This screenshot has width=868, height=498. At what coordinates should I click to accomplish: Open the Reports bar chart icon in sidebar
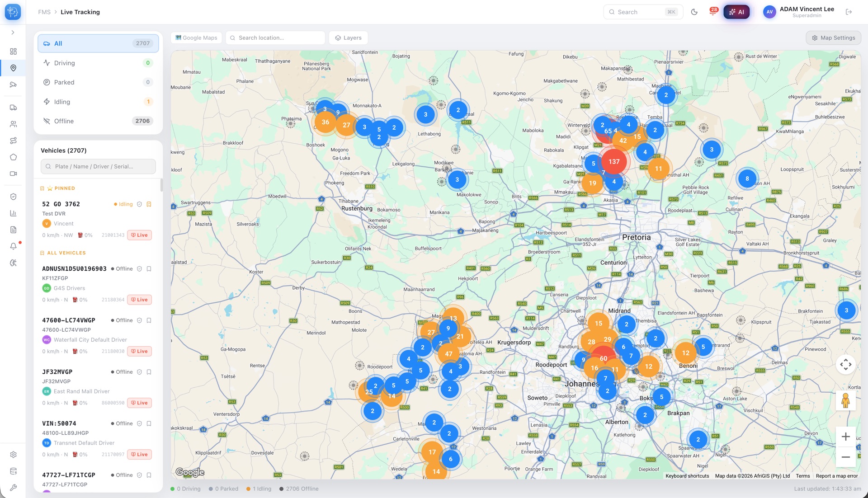pos(13,212)
